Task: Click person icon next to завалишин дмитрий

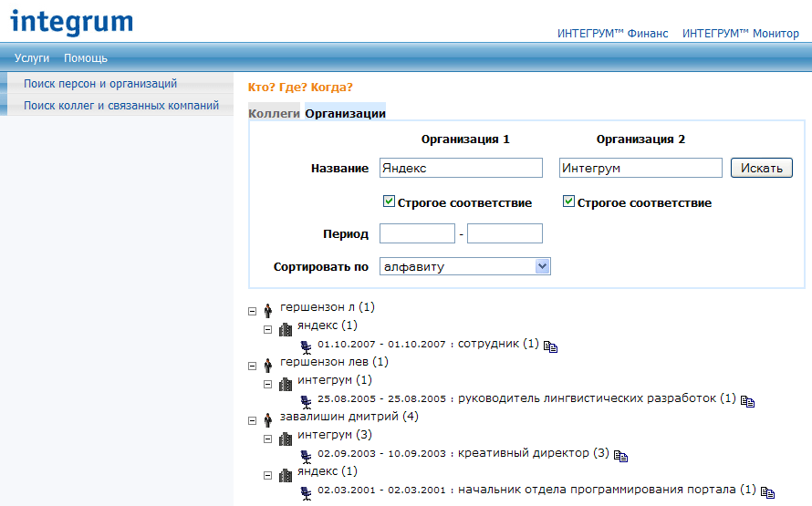Action: [x=267, y=419]
